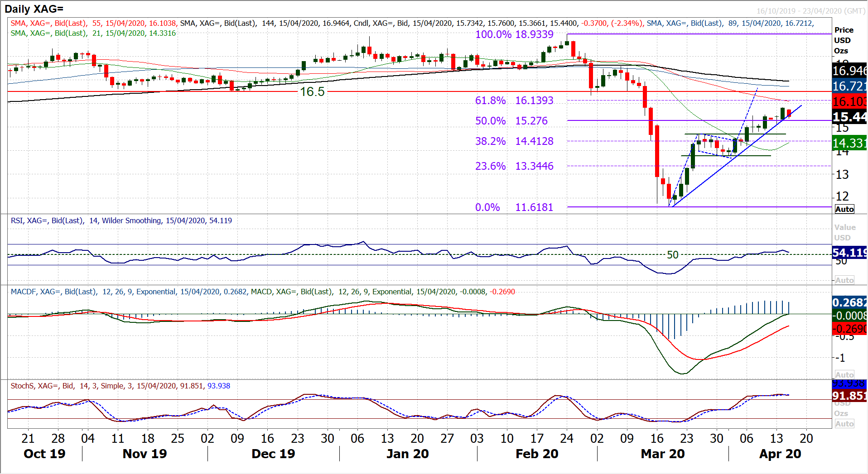Image resolution: width=868 pixels, height=474 pixels.
Task: Click the 23.6% 13.3446 Fibonacci label
Action: click(514, 166)
